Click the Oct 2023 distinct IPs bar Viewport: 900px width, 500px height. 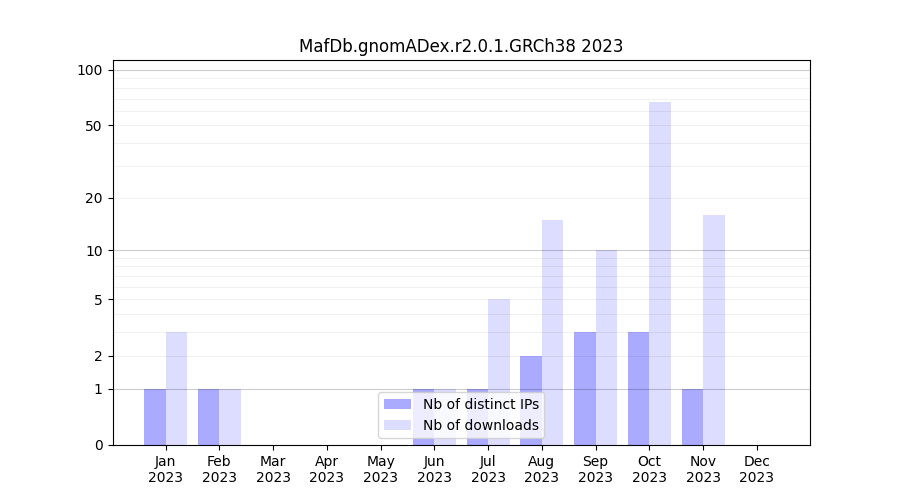638,388
